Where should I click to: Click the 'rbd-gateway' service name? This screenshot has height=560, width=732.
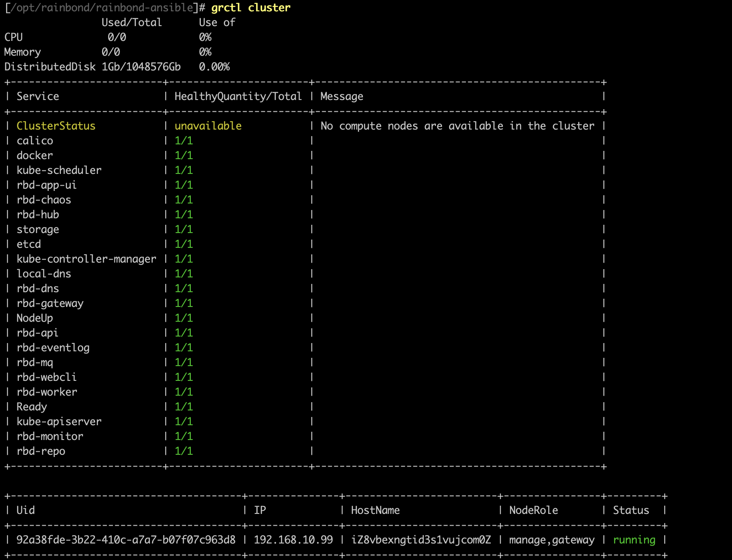pyautogui.click(x=50, y=303)
